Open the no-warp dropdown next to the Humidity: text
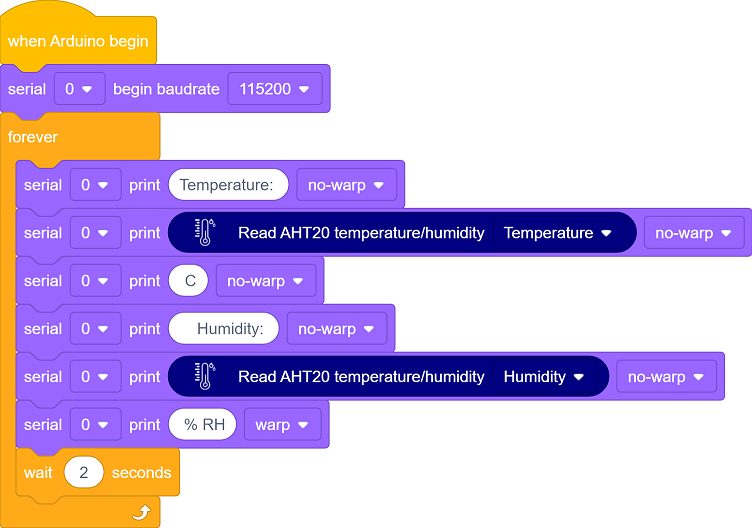Viewport: 752px width, 528px height. click(x=337, y=329)
